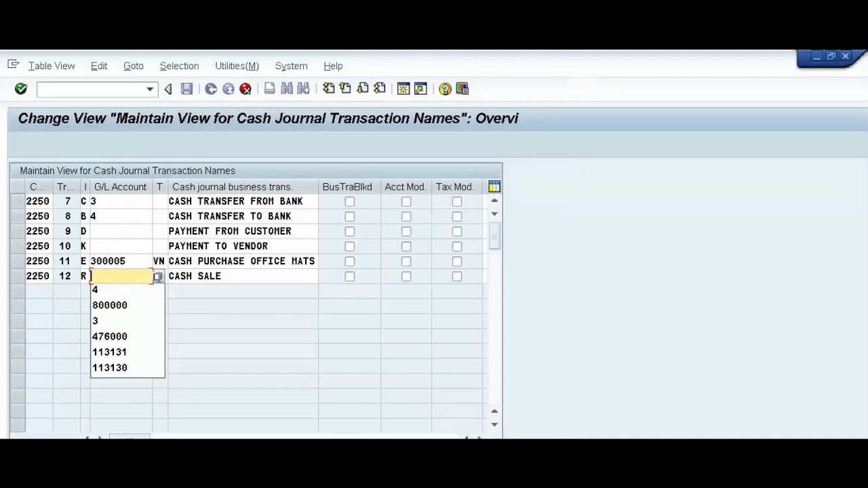Open the Utilities(M) menu
Viewport: 868px width, 488px height.
point(237,66)
